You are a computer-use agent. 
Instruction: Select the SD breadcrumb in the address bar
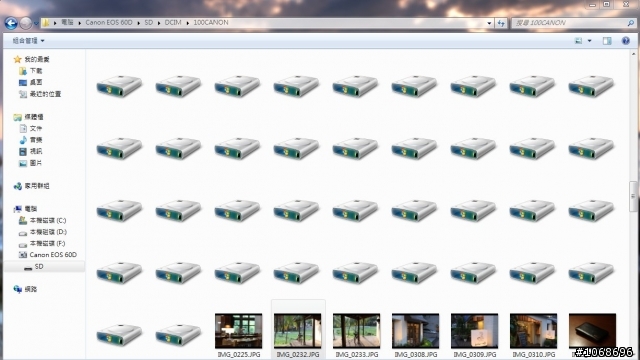pos(149,22)
